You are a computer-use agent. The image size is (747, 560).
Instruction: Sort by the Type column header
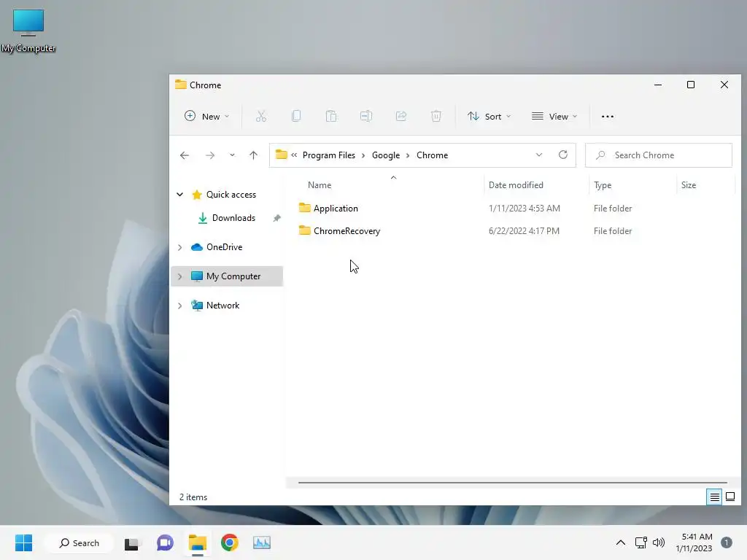coord(603,185)
